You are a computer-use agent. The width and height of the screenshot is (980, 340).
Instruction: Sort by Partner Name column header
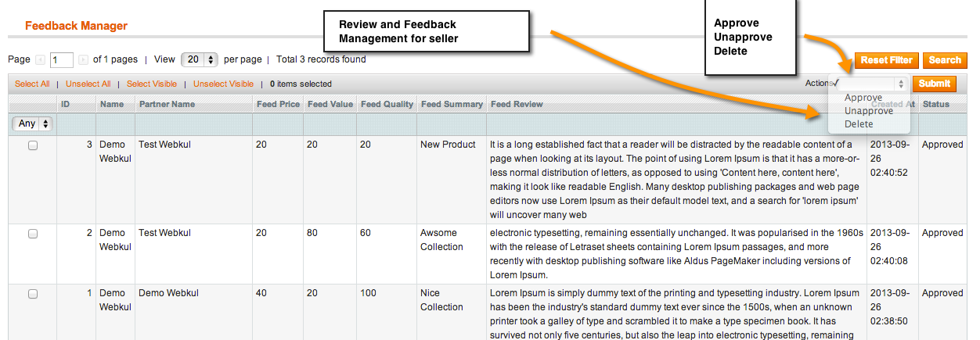pyautogui.click(x=167, y=104)
